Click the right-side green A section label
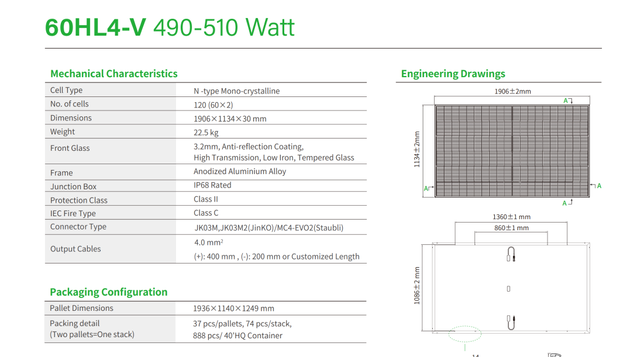Viewport: 644px width, 357px height. 598,186
